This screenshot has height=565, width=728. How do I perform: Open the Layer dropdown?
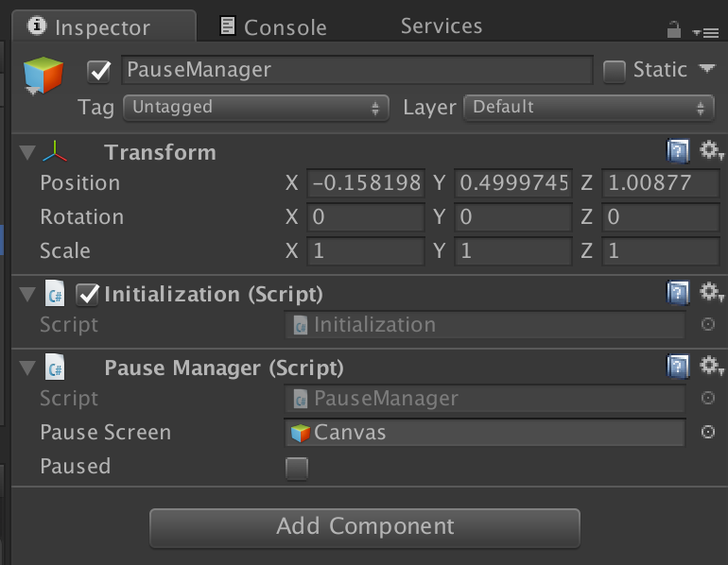point(588,108)
